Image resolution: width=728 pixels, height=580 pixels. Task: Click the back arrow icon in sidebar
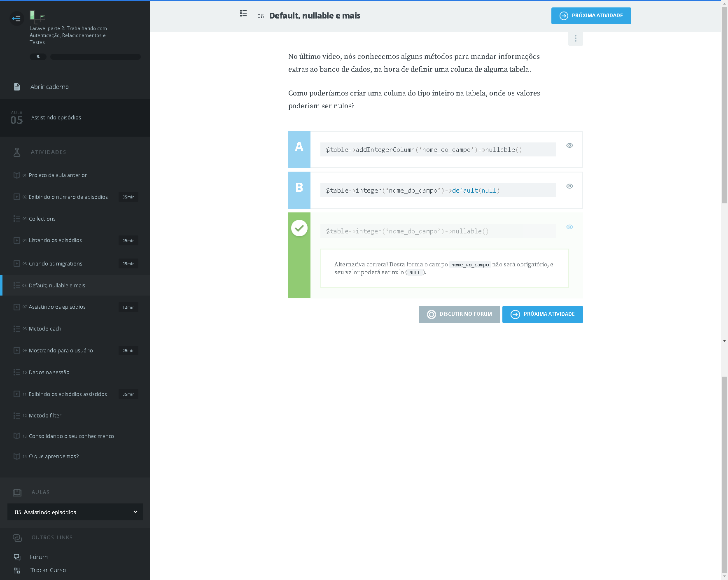(16, 18)
